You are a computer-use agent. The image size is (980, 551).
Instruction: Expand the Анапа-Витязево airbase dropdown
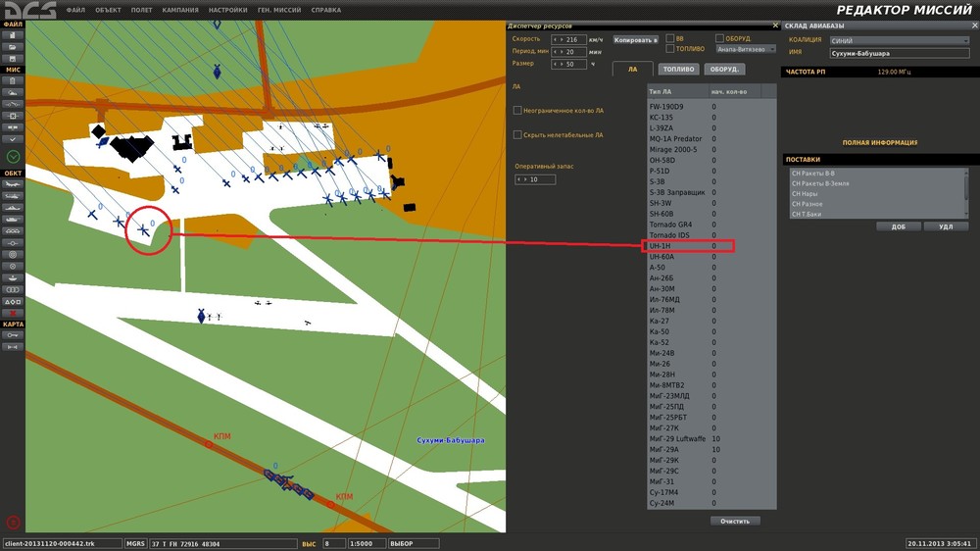coord(745,48)
